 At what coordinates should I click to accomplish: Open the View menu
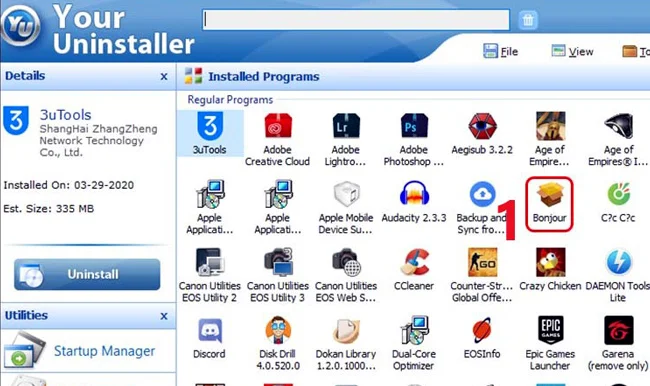coord(572,51)
